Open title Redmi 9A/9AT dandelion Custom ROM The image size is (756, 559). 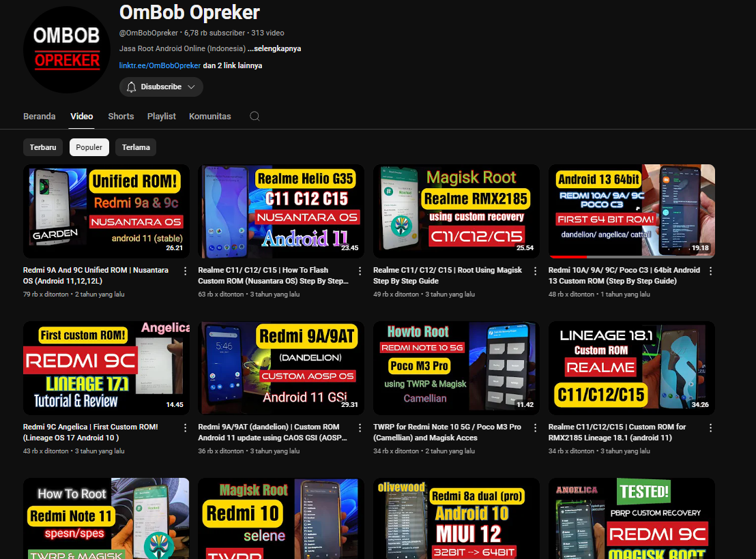273,432
